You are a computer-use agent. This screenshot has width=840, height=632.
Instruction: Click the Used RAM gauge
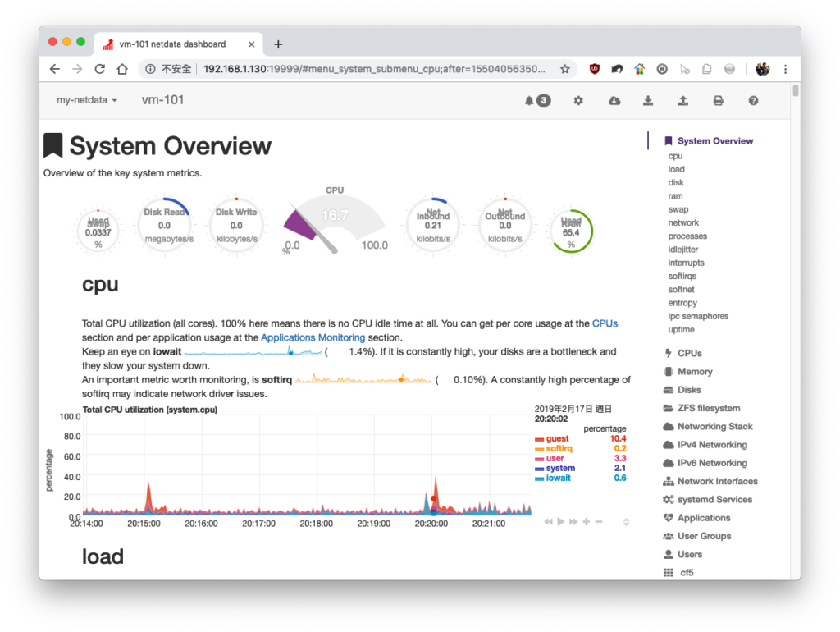(x=571, y=231)
